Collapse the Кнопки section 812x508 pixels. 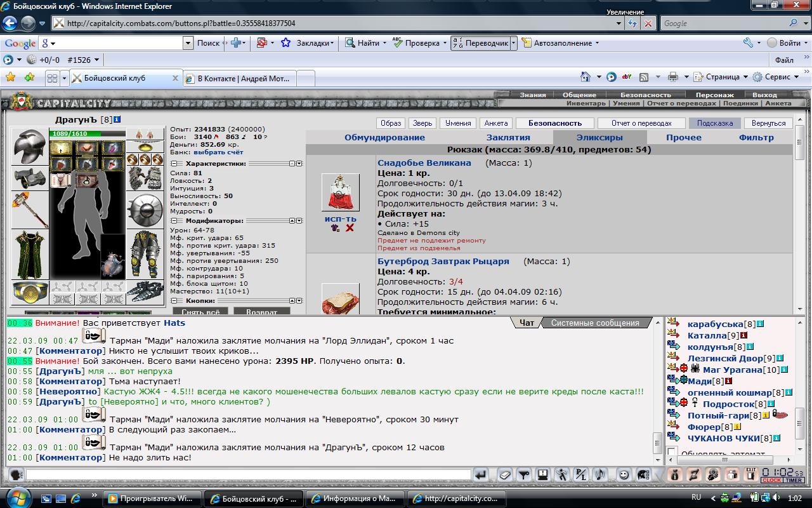click(x=174, y=301)
